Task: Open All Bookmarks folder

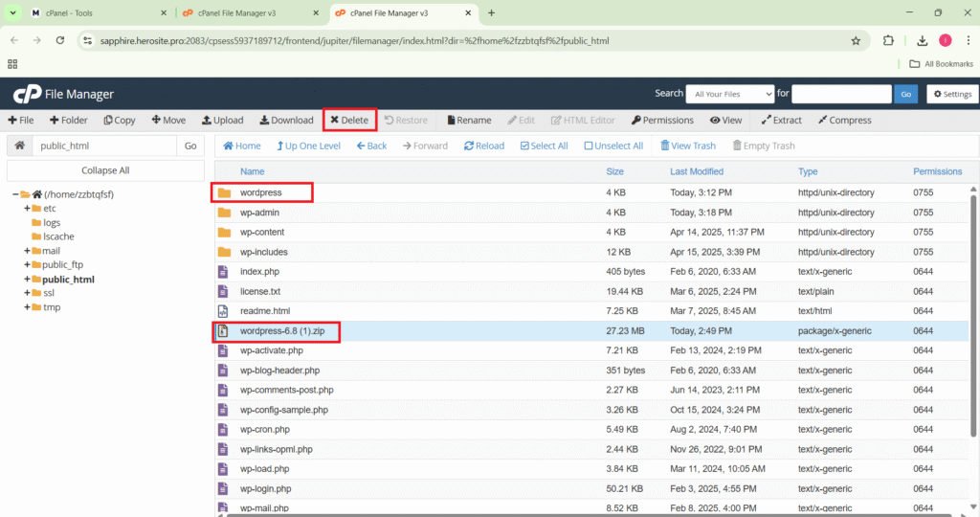Action: (x=942, y=64)
